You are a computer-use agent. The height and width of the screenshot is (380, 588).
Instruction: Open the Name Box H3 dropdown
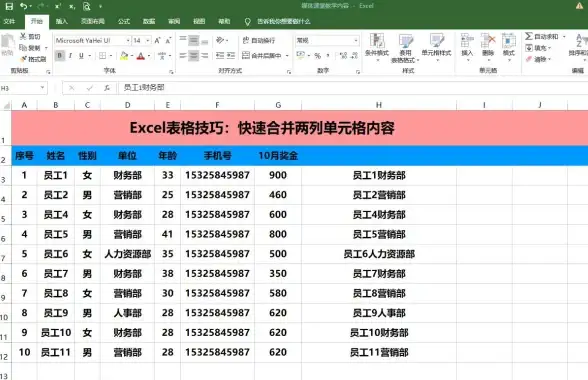42,88
